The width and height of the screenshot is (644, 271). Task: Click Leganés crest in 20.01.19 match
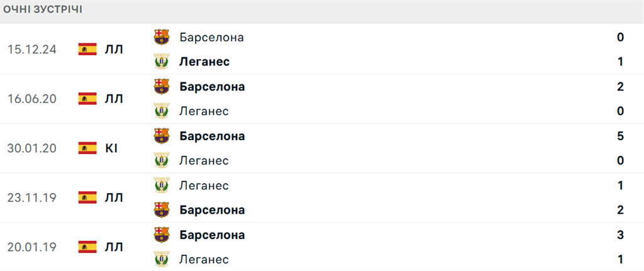click(x=162, y=259)
